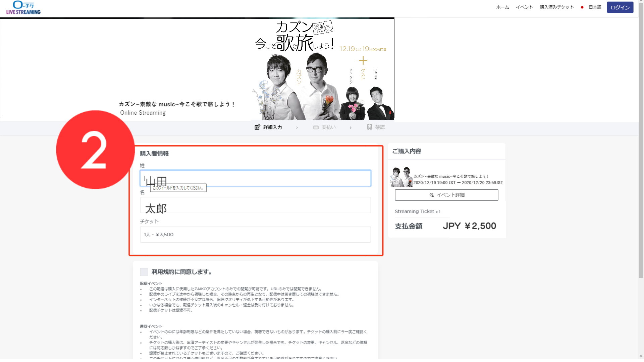Click the event thumbnail in purchase summary
The width and height of the screenshot is (644, 362).
pos(401,177)
